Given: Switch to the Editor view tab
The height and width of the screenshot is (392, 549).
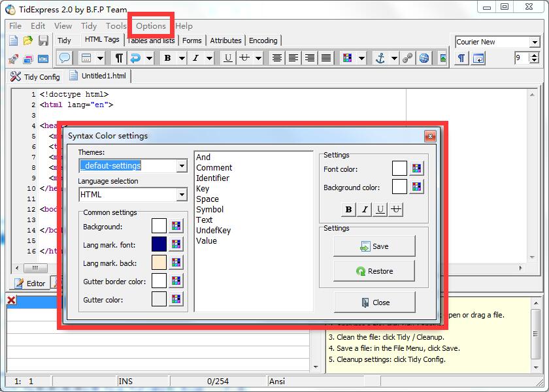Looking at the screenshot, I should point(30,283).
